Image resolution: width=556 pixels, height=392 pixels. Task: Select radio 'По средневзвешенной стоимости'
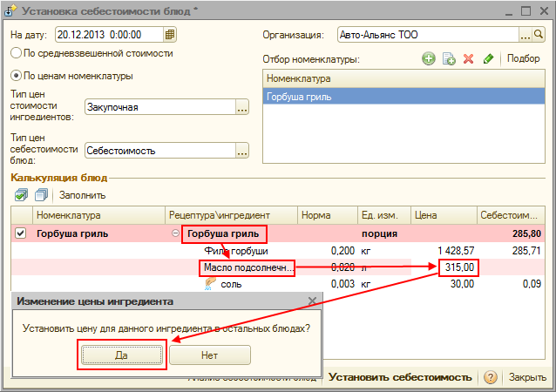coord(17,53)
